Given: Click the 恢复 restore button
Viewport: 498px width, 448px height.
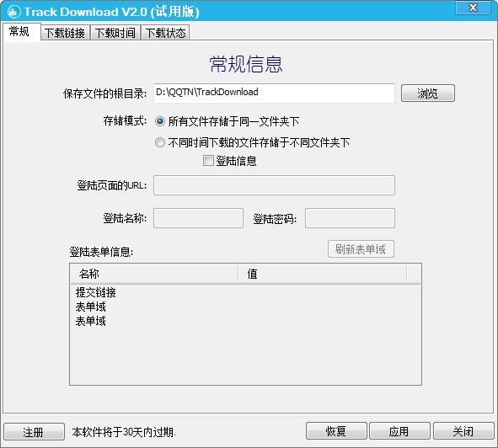Looking at the screenshot, I should [x=336, y=431].
